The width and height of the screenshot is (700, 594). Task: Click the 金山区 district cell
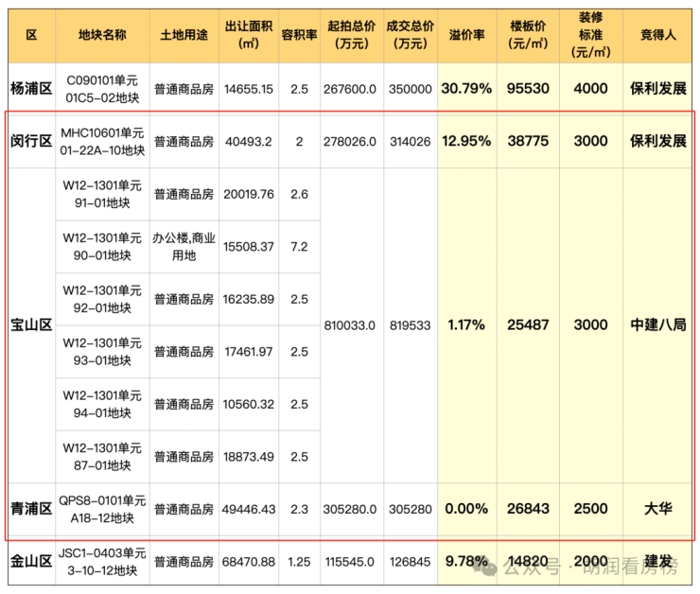pyautogui.click(x=30, y=562)
